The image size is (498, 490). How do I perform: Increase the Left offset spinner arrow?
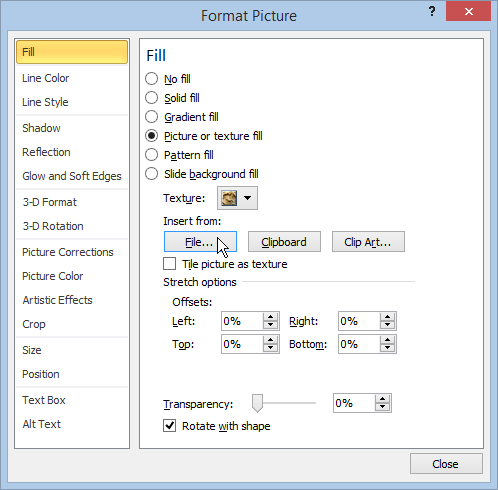(x=270, y=317)
